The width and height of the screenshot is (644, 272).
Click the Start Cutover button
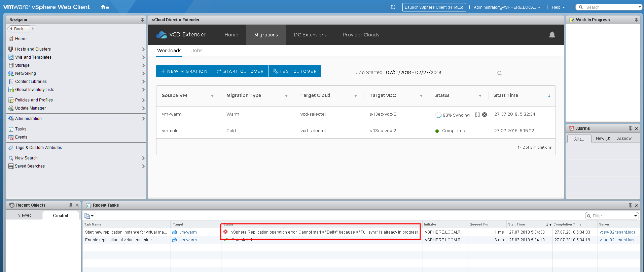[240, 71]
